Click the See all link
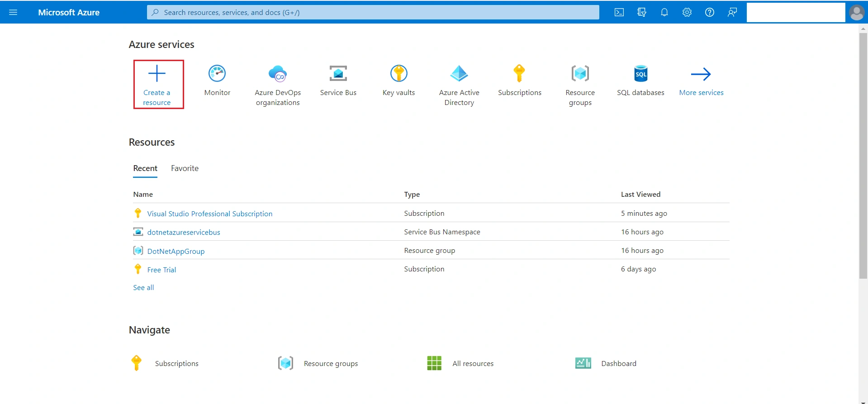Viewport: 868px width, 404px height. 143,287
